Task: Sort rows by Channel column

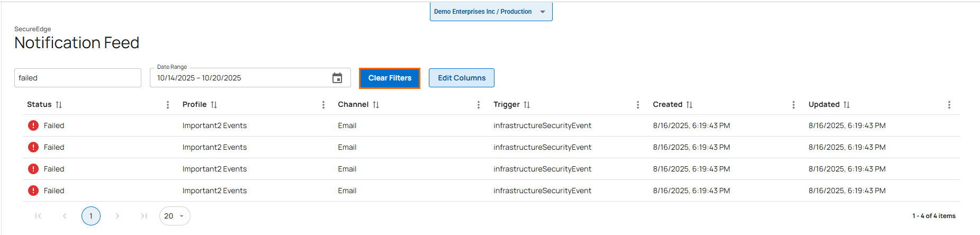Action: click(376, 105)
